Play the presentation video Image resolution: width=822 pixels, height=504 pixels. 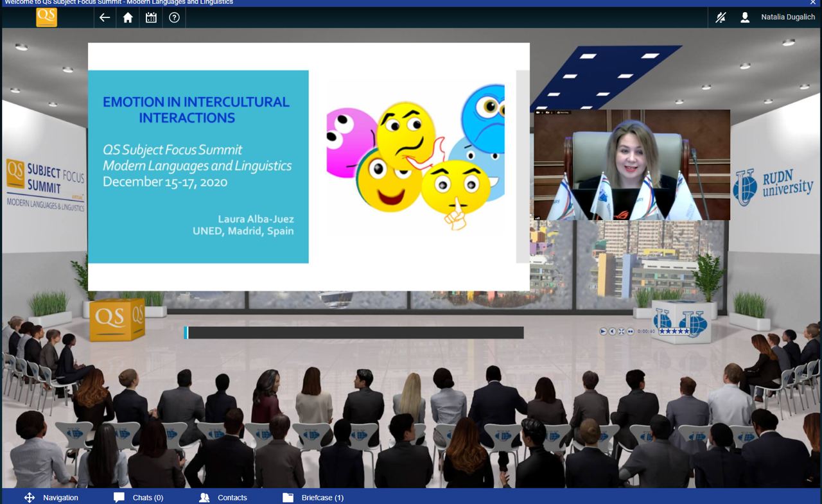pyautogui.click(x=603, y=331)
